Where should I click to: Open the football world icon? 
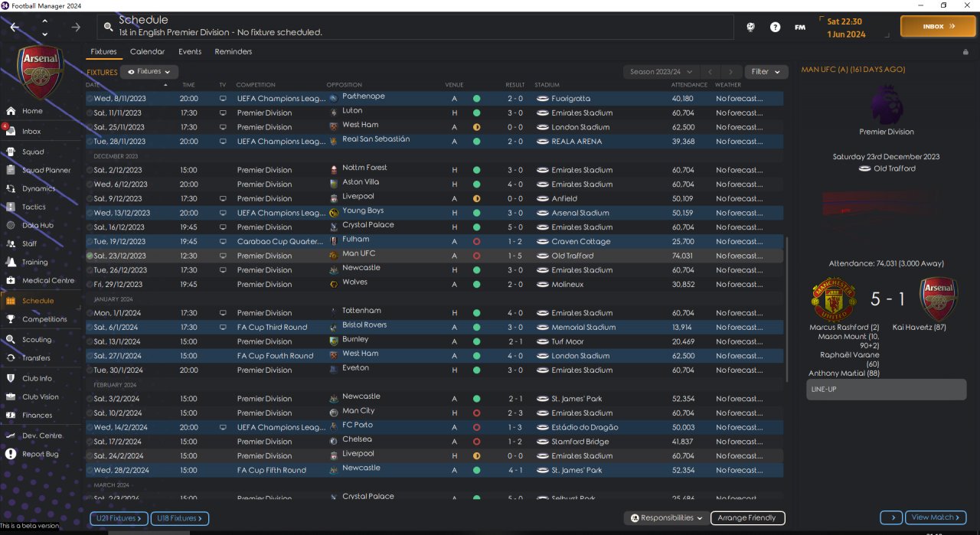click(751, 27)
